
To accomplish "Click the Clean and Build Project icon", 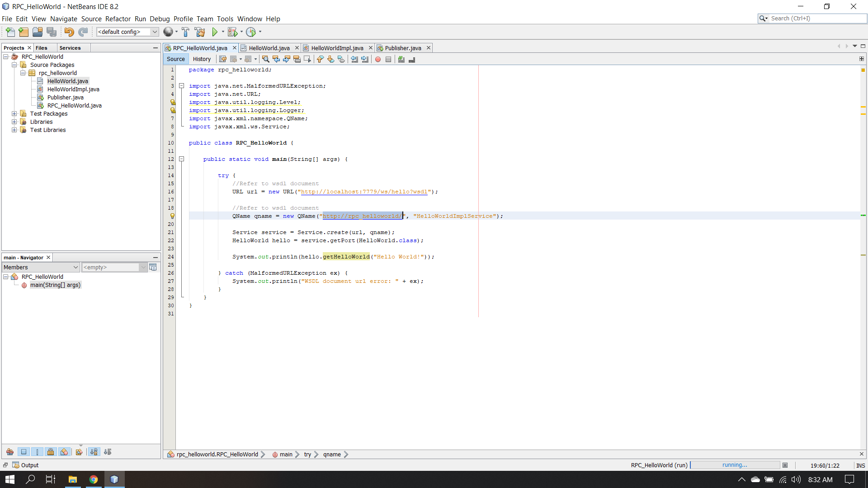I will pyautogui.click(x=199, y=32).
